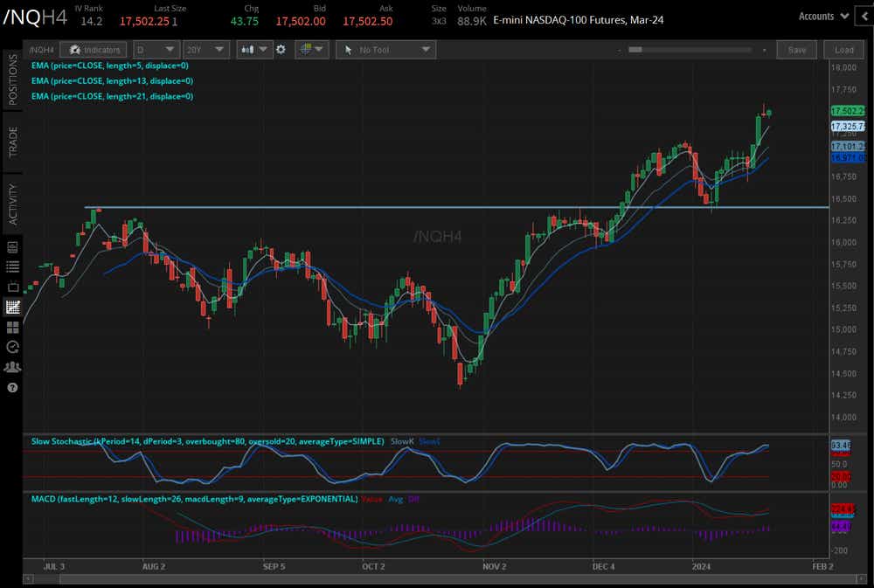The height and width of the screenshot is (588, 874).
Task: Open the crosshair cursor mode dropdown
Action: [x=312, y=50]
